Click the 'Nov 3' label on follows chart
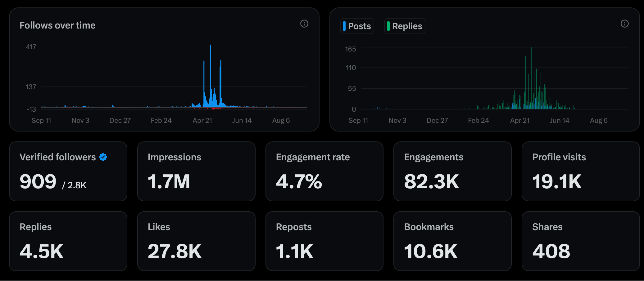Image resolution: width=644 pixels, height=281 pixels. coord(80,121)
